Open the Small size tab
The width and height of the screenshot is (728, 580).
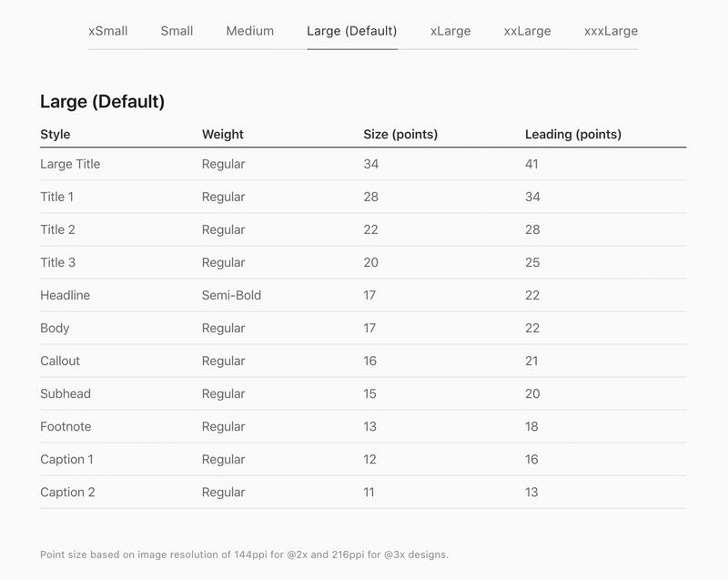point(177,31)
